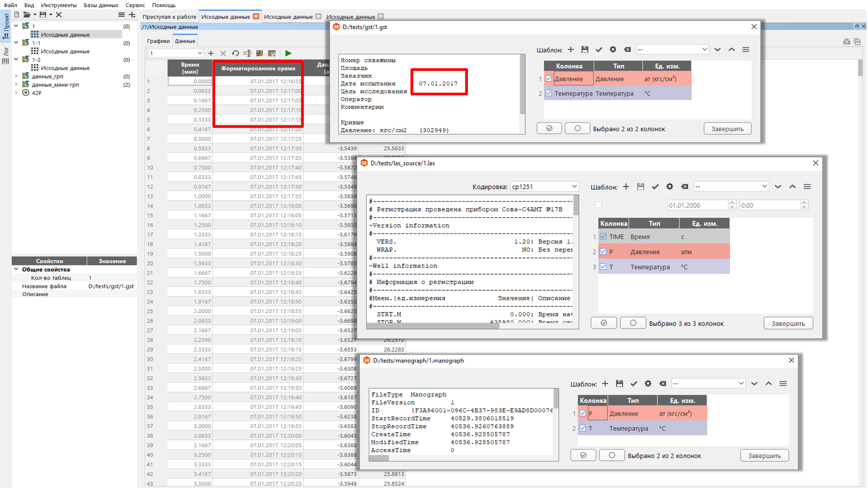
Task: Click the checkmark apply icon in 1.gst dialog
Action: (x=599, y=50)
